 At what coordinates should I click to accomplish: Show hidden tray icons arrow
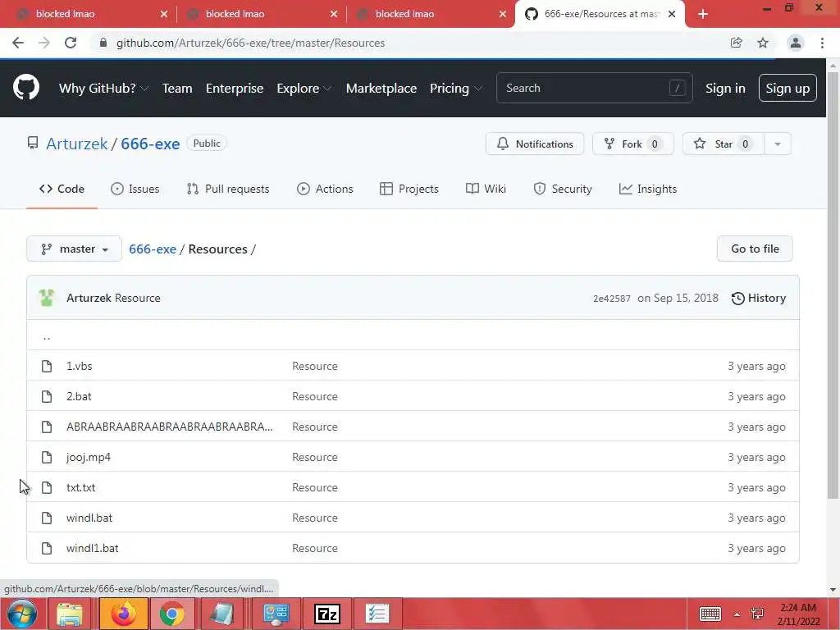[x=737, y=614]
